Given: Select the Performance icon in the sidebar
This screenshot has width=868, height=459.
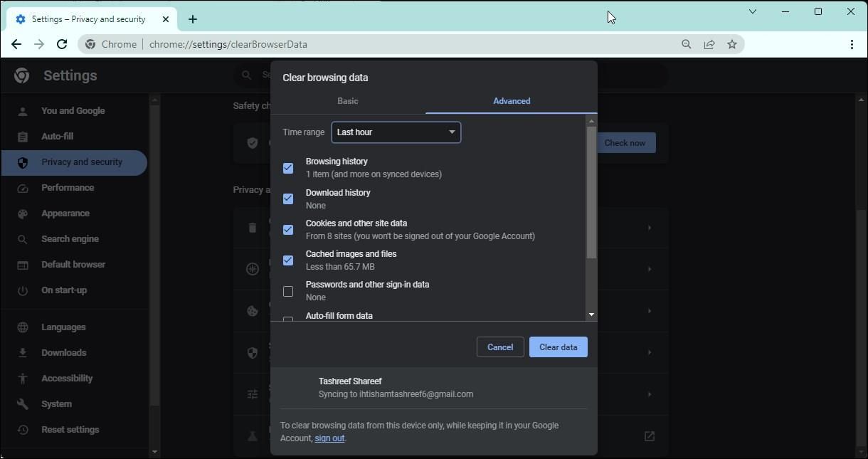Looking at the screenshot, I should pos(22,187).
